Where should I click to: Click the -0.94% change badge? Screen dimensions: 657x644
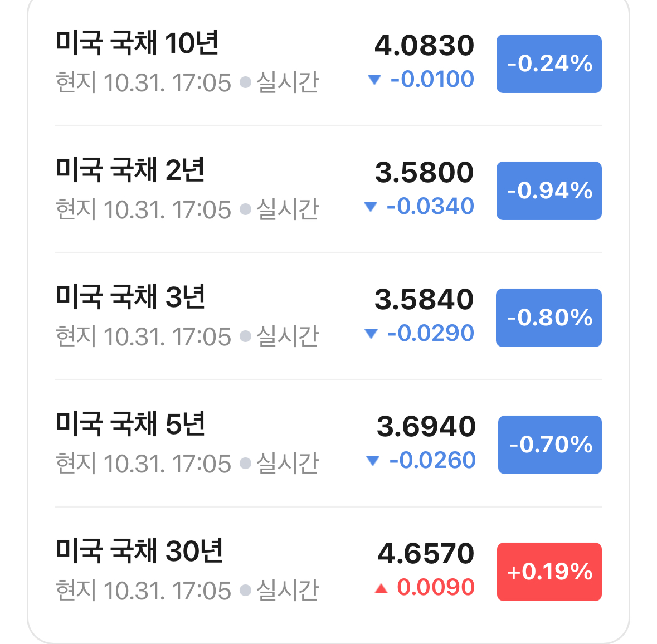[549, 191]
